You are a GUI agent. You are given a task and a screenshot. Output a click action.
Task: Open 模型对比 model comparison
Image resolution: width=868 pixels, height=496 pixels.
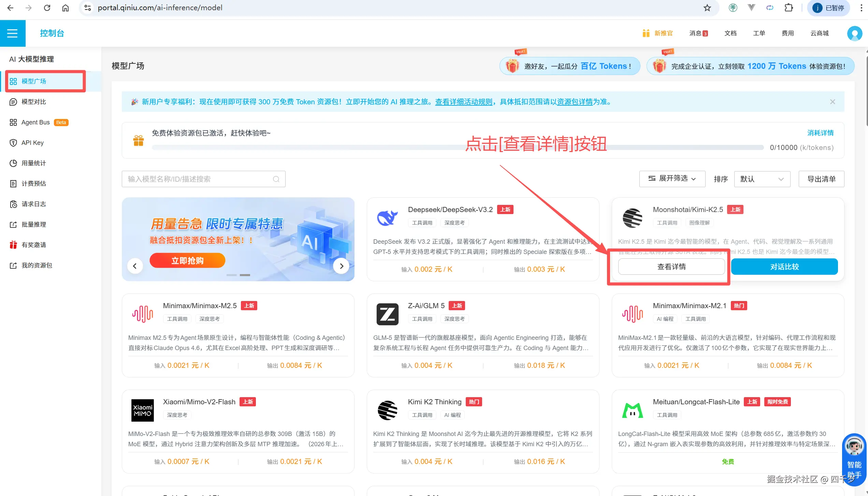pyautogui.click(x=33, y=102)
